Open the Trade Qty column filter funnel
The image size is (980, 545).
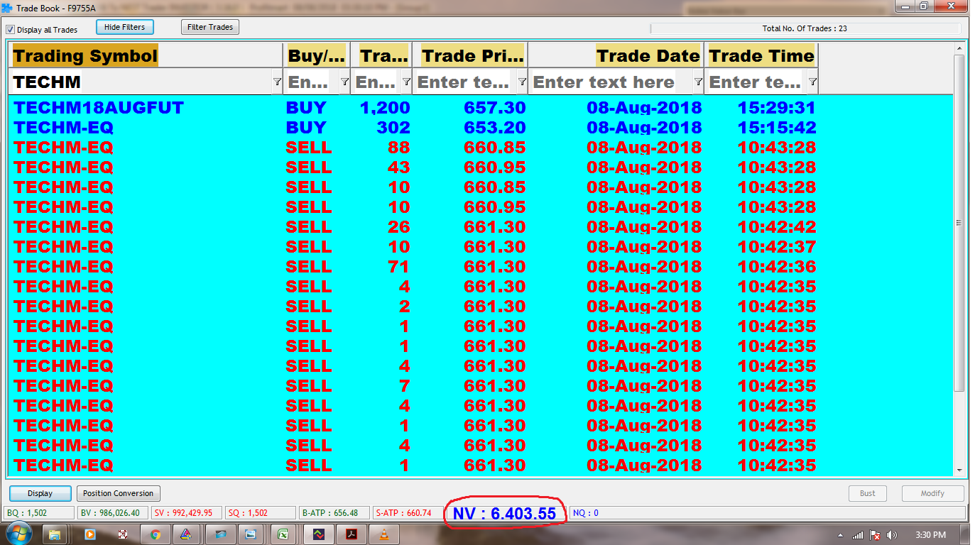[406, 82]
